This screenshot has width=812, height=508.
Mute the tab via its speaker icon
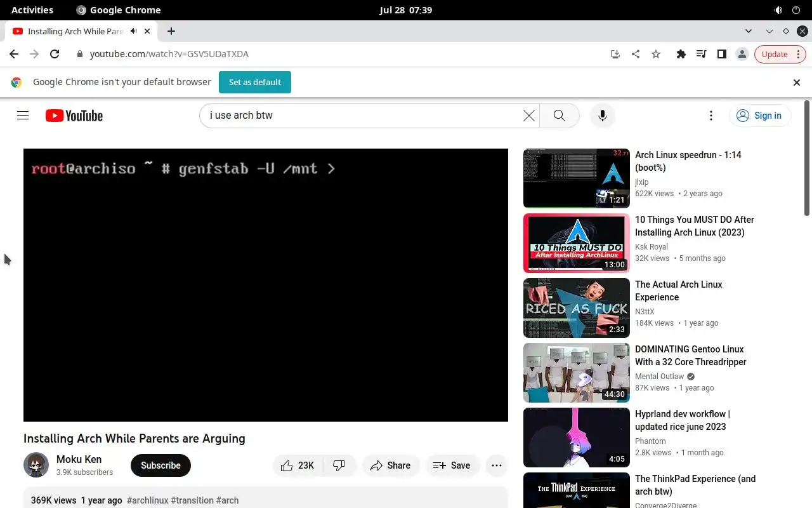pos(134,31)
